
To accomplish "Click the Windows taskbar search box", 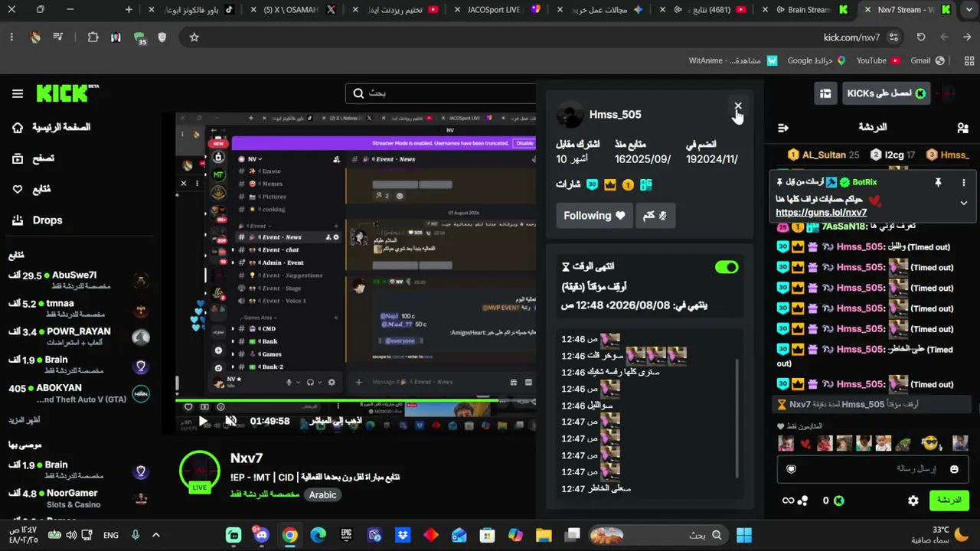I will tap(658, 535).
